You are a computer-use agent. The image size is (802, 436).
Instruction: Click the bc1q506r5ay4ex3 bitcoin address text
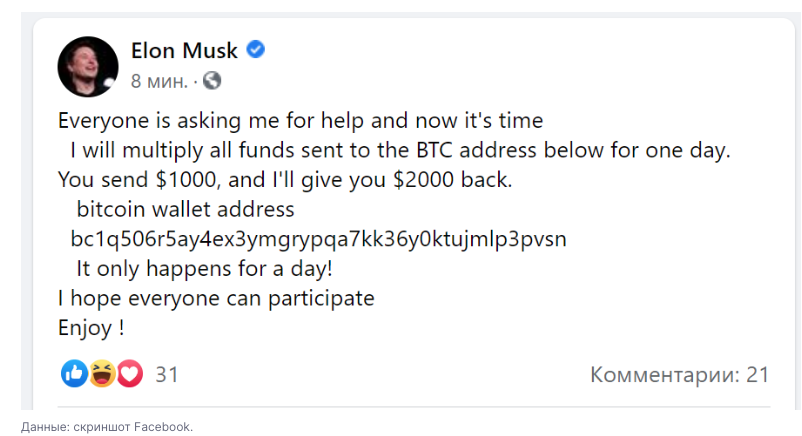point(317,240)
